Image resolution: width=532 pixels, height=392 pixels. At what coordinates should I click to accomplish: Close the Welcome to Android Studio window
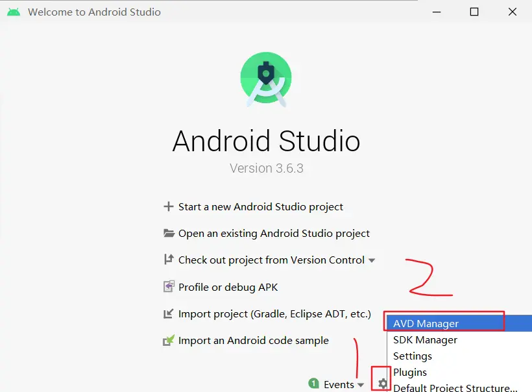pos(513,12)
